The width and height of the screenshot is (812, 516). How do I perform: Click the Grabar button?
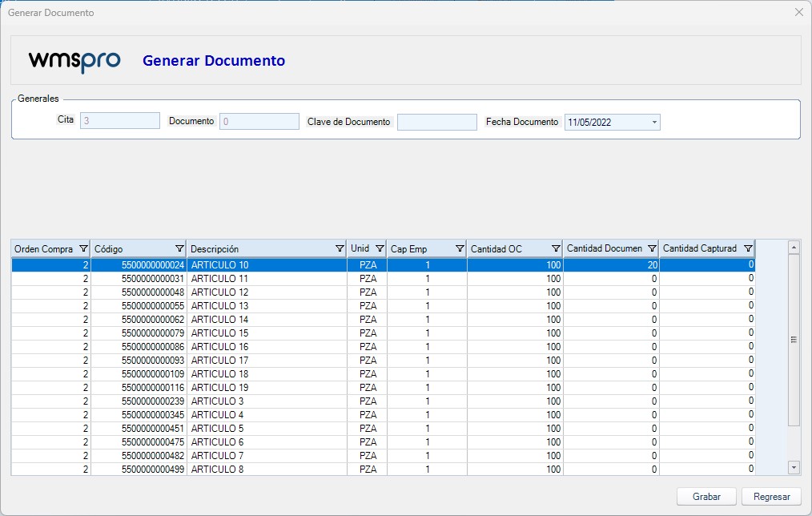coord(706,496)
